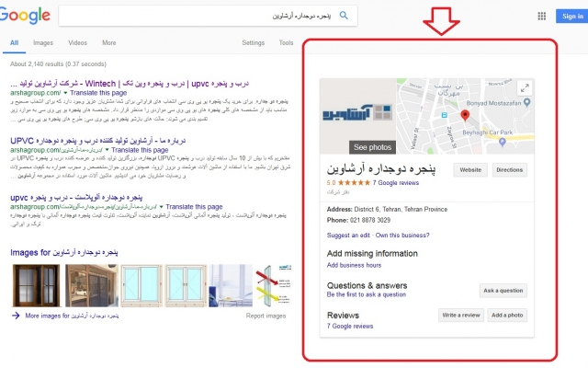Click the five-star rating icons
The height and width of the screenshot is (368, 588).
pos(354,183)
